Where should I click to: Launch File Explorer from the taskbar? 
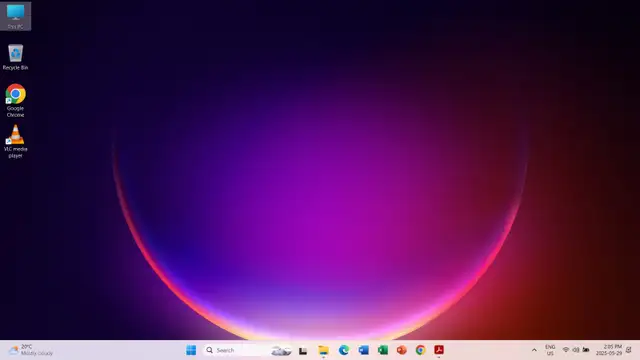point(323,351)
